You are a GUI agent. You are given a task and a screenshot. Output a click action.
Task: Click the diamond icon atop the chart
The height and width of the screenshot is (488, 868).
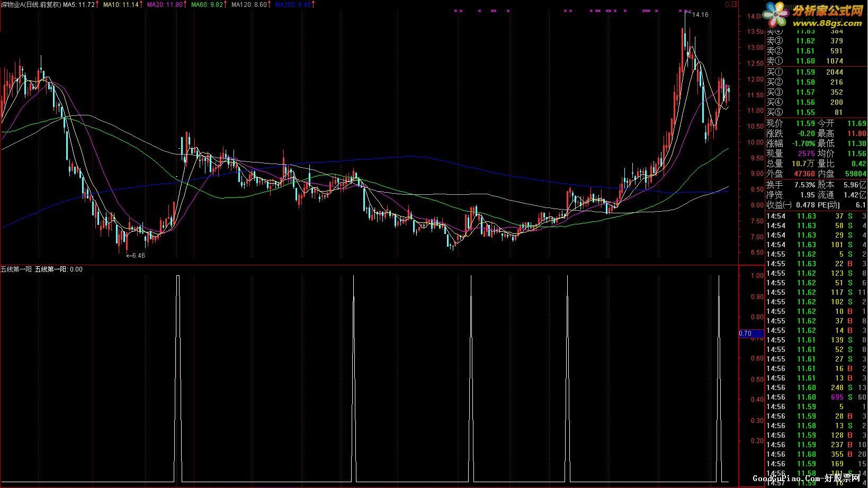click(728, 4)
